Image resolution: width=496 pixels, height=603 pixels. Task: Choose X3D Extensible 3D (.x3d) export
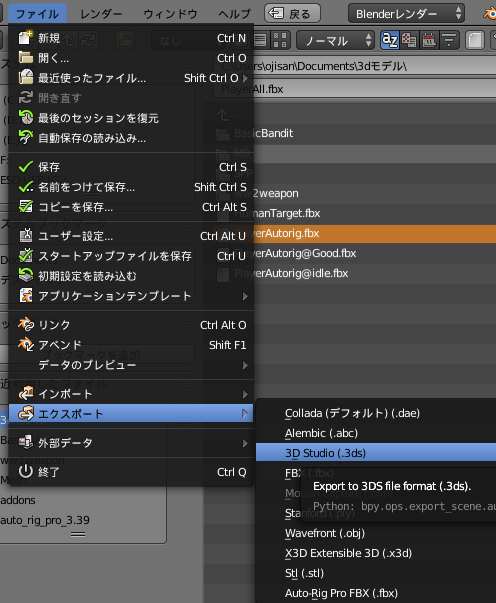[376, 553]
